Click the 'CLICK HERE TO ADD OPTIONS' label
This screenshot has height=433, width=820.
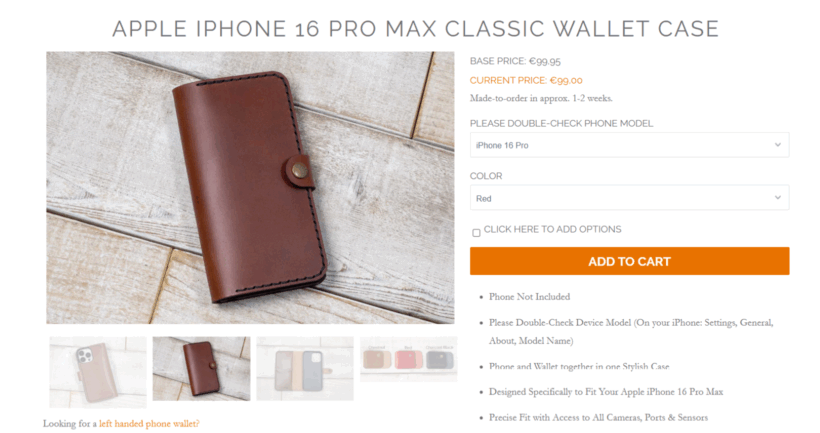click(x=552, y=229)
